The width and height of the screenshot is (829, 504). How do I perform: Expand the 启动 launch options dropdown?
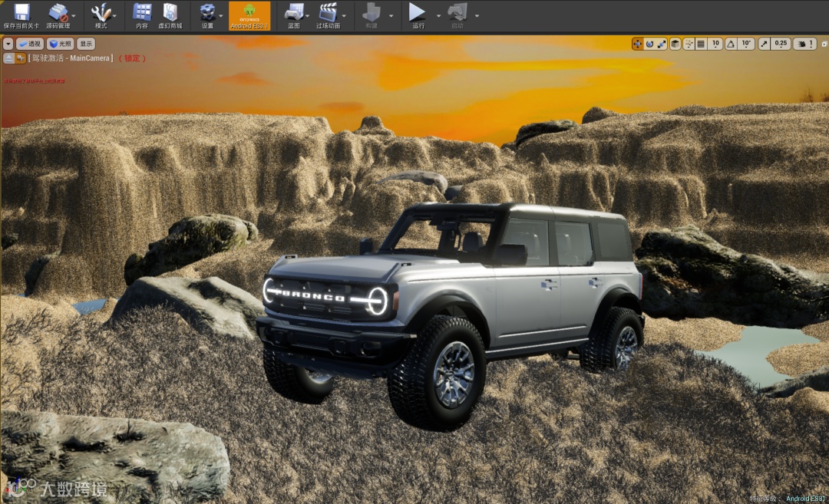(477, 16)
